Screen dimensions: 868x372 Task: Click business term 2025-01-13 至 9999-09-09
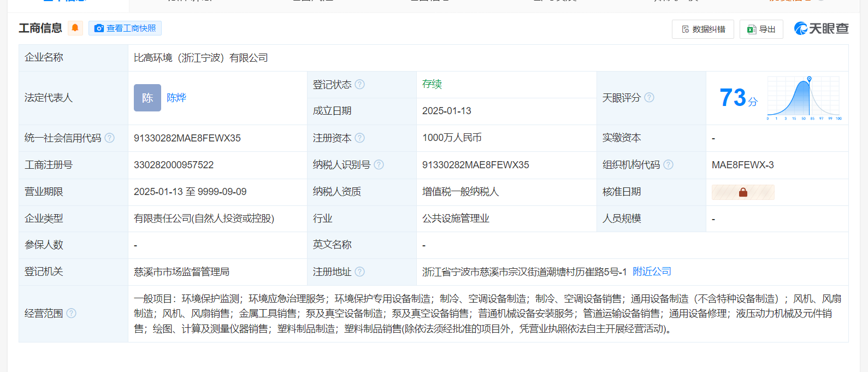click(x=190, y=192)
